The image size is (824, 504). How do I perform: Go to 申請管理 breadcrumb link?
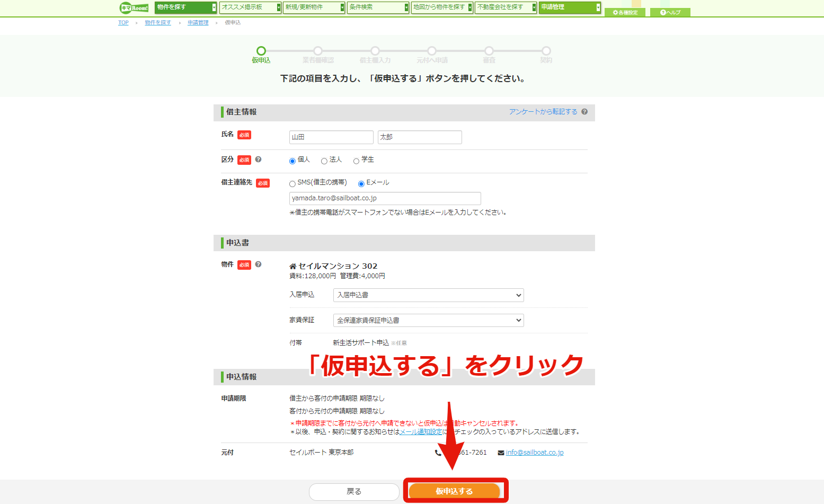198,23
